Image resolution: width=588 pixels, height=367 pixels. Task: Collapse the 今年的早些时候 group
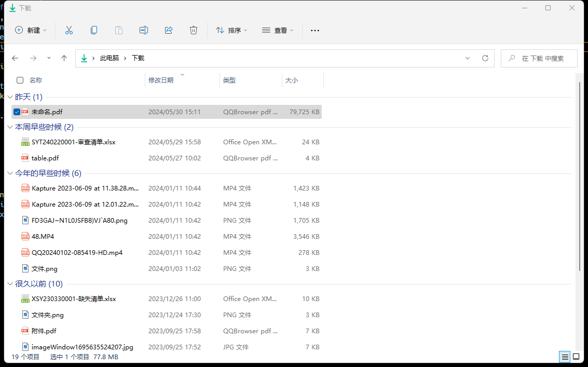coord(10,173)
